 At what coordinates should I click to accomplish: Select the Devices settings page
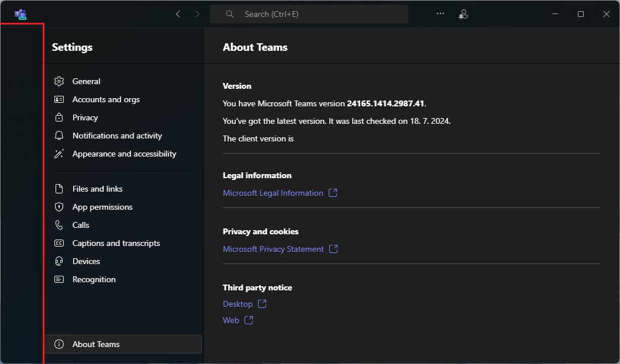[86, 261]
